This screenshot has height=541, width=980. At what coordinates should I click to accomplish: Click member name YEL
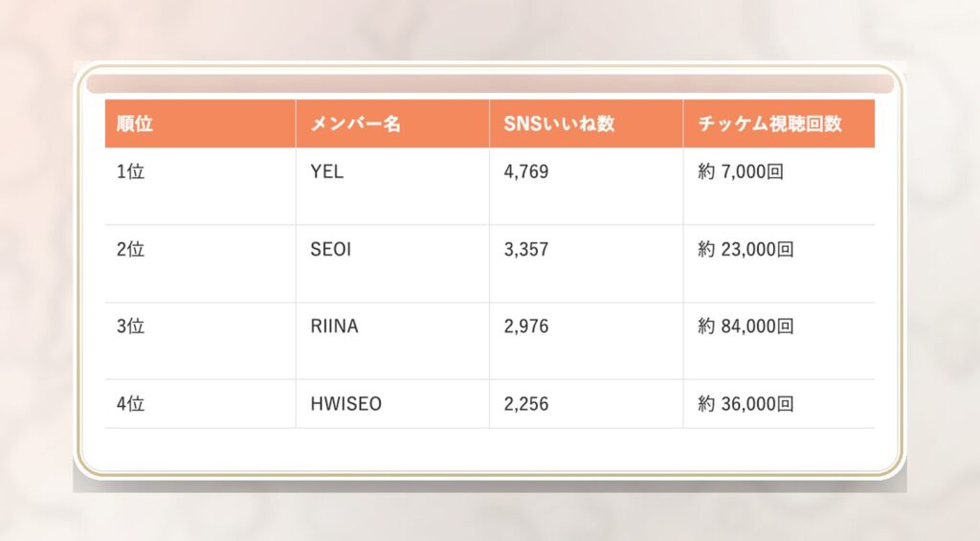click(326, 173)
